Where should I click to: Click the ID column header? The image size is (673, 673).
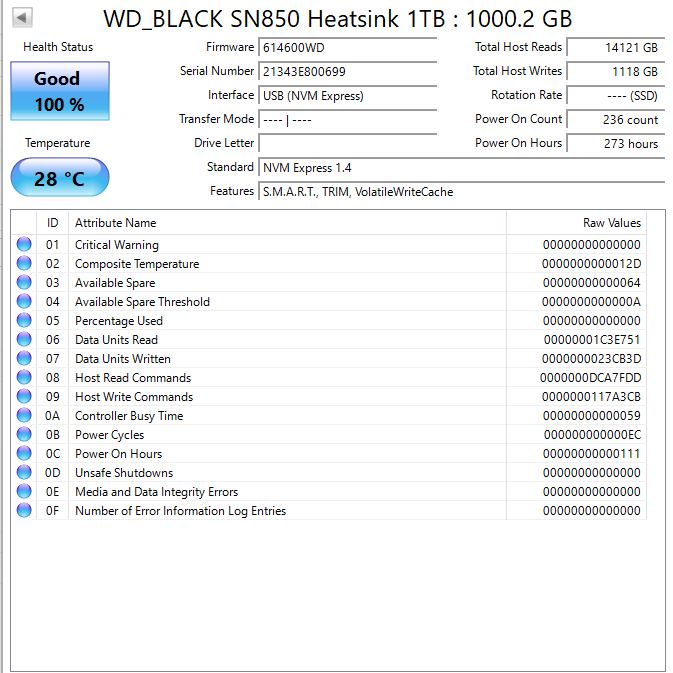pyautogui.click(x=52, y=223)
